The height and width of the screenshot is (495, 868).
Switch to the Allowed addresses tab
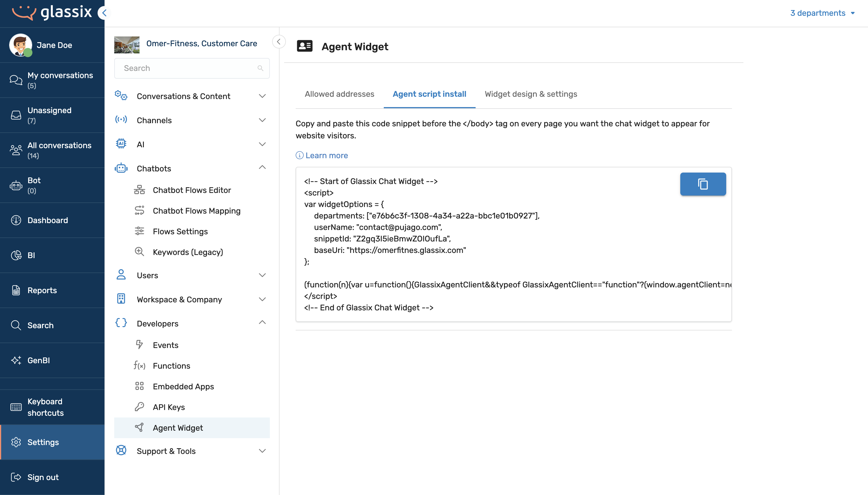tap(339, 94)
